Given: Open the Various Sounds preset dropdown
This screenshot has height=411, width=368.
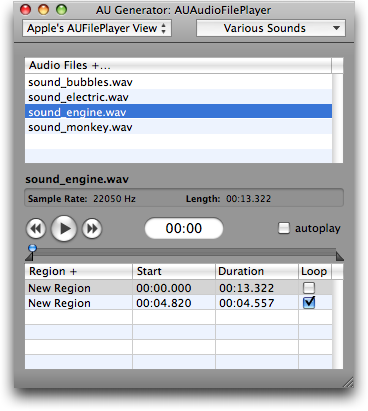Looking at the screenshot, I should point(271,28).
